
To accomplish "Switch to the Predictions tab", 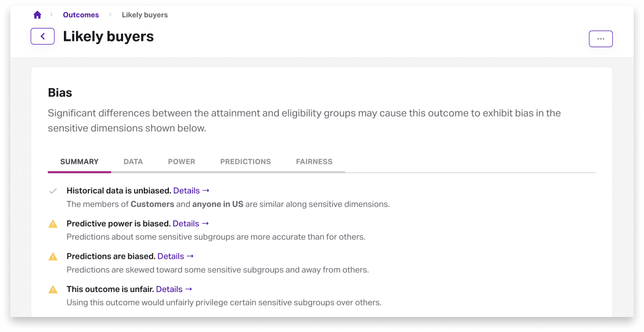I will pos(245,162).
